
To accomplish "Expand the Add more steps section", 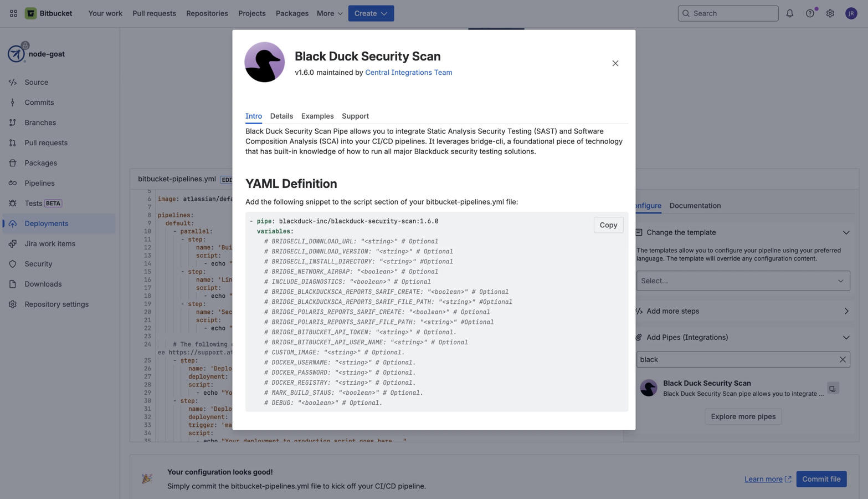I will (x=846, y=312).
